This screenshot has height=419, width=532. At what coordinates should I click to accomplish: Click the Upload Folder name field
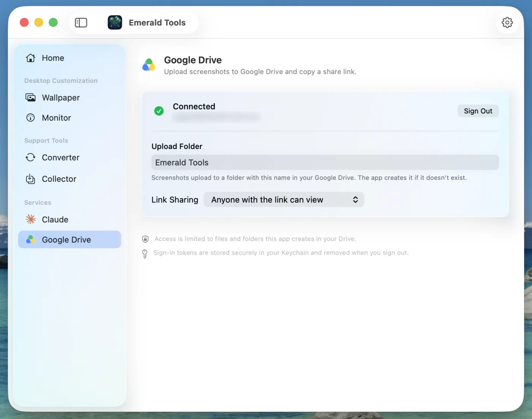point(325,162)
